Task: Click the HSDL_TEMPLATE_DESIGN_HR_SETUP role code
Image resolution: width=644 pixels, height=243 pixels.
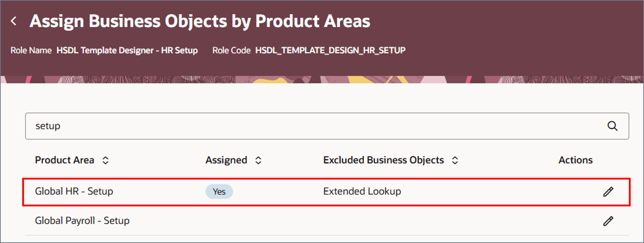Action: click(x=330, y=50)
